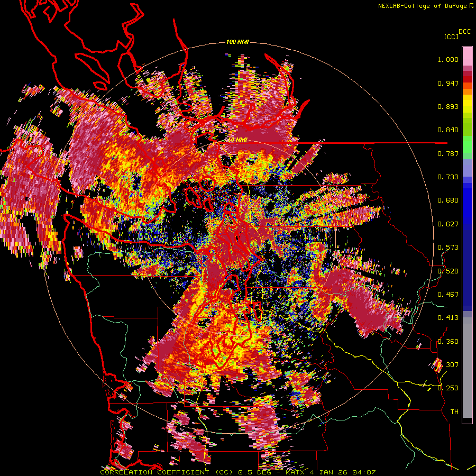476x476 pixels.
Task: Click the DCC label above the color scale
Action: coord(465,32)
